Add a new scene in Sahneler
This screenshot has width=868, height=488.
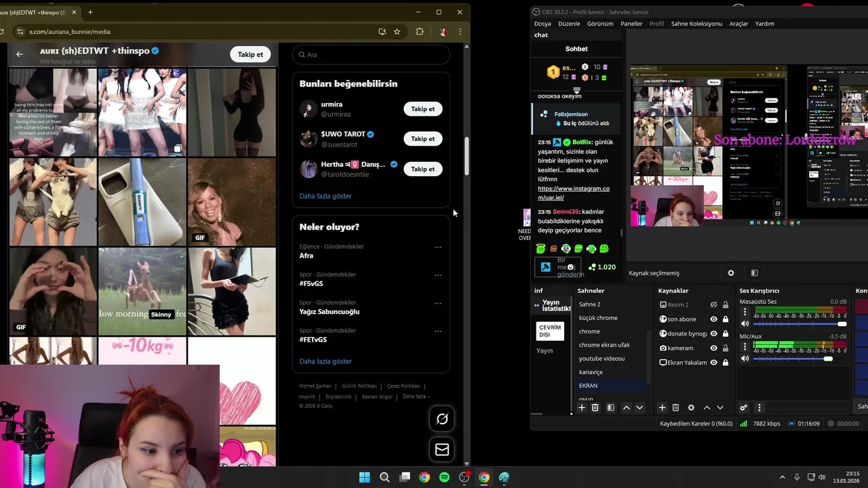(581, 407)
